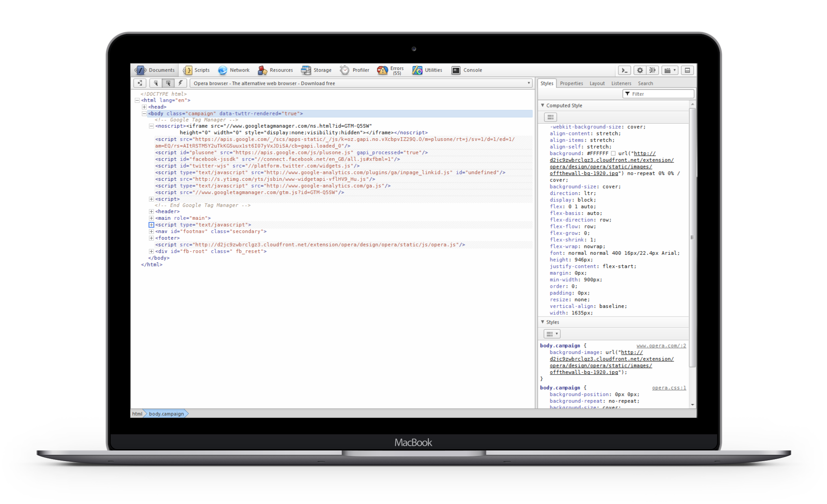Select the DOCTYPE html line
The image size is (827, 504).
tap(163, 94)
